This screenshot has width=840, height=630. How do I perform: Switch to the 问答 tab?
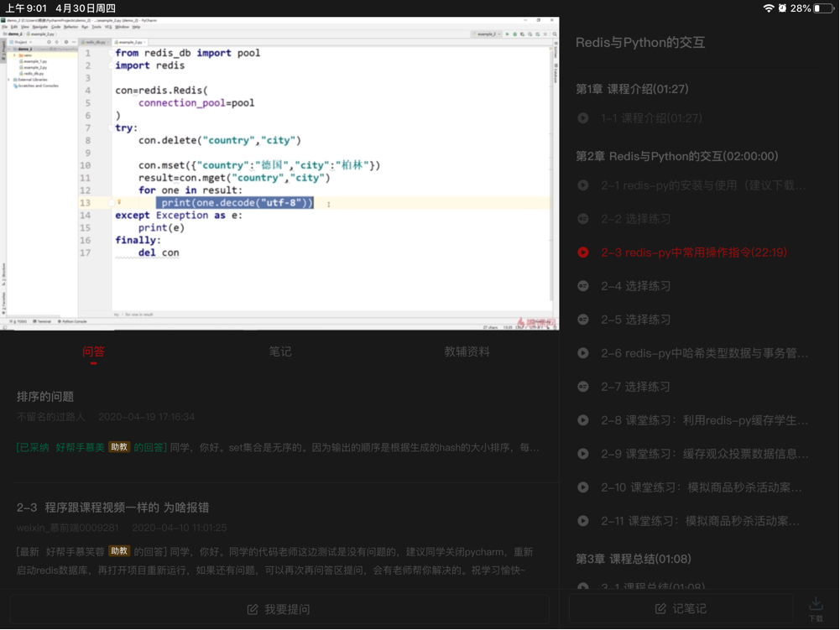[x=93, y=351]
